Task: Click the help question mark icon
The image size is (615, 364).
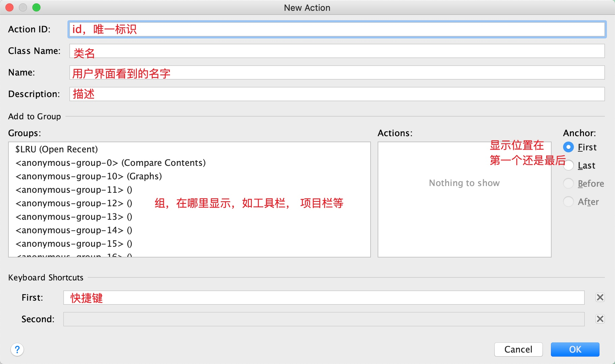Action: coord(17,350)
